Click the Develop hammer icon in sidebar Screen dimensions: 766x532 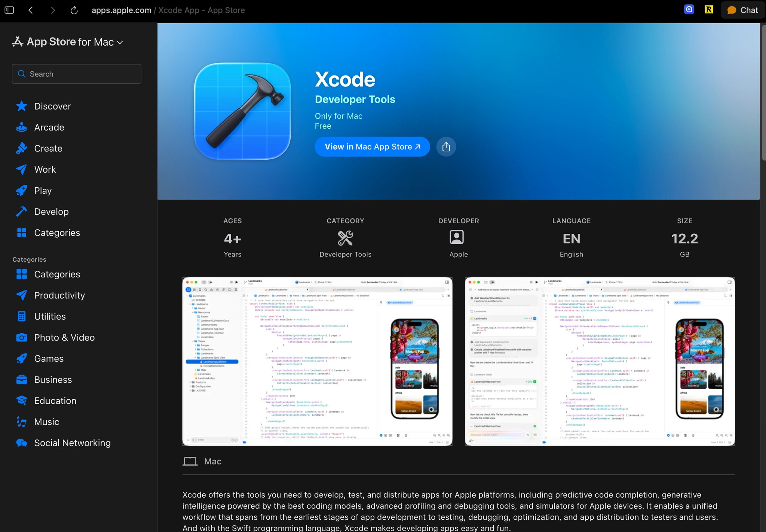[x=22, y=212]
